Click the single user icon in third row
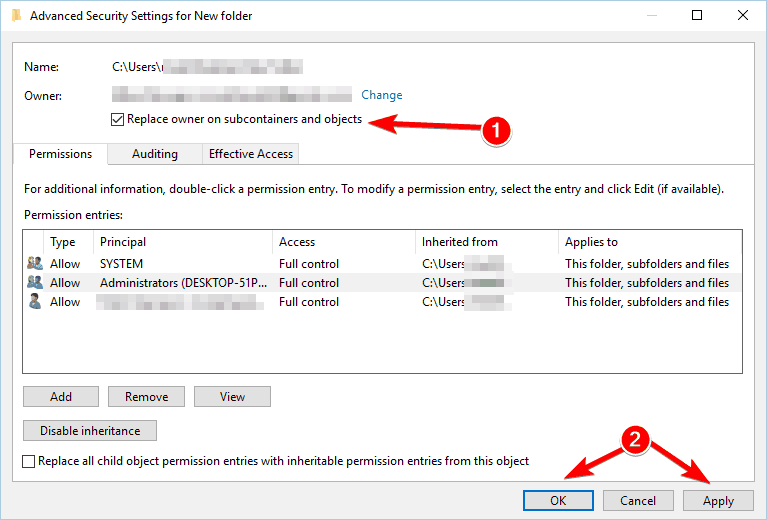The height and width of the screenshot is (520, 767). pyautogui.click(x=35, y=302)
